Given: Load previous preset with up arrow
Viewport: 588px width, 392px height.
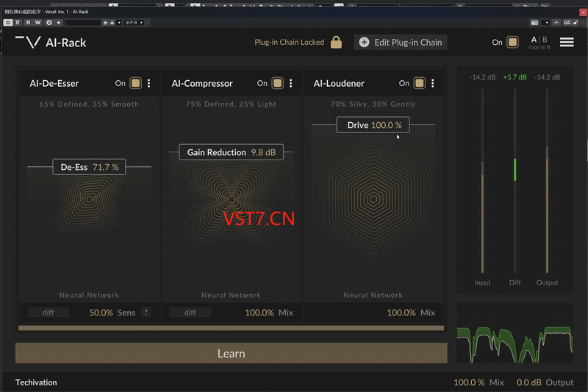Looking at the screenshot, I should pyautogui.click(x=105, y=23).
